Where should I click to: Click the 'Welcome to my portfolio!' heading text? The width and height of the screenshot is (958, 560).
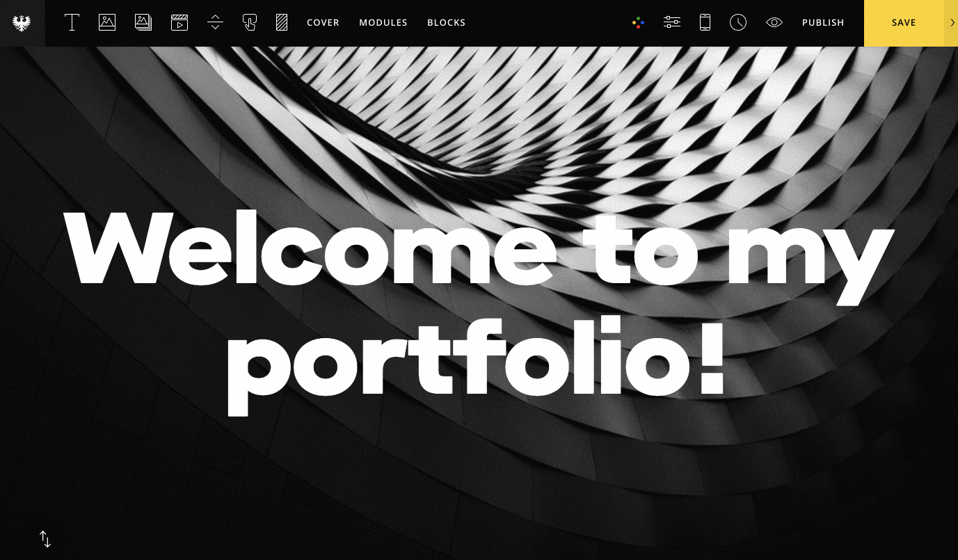(x=479, y=312)
